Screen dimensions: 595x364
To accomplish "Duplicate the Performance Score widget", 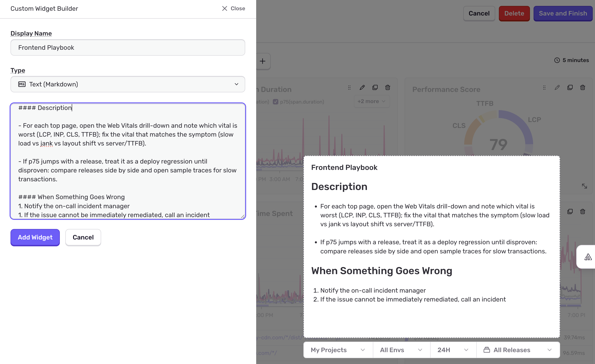I will point(570,88).
